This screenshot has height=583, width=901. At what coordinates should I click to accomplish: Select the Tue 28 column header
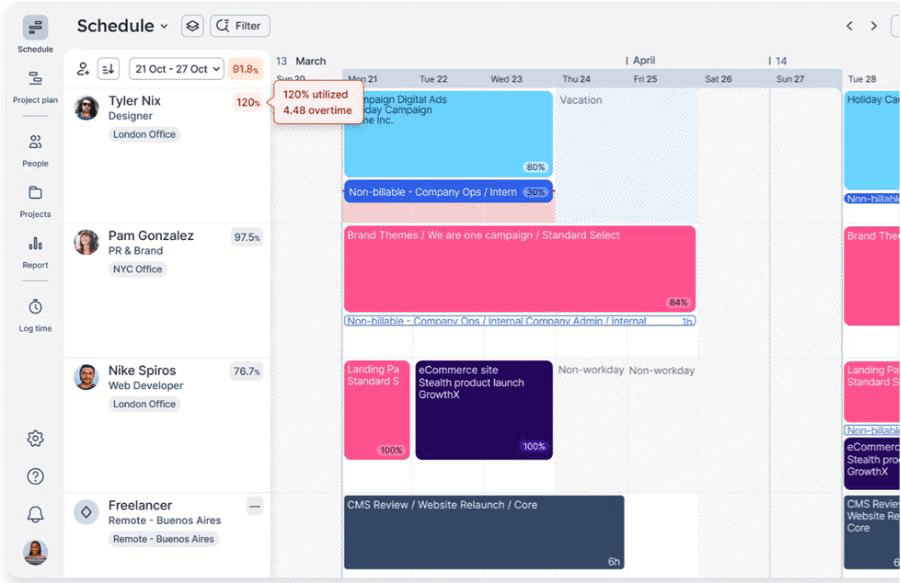coord(862,79)
